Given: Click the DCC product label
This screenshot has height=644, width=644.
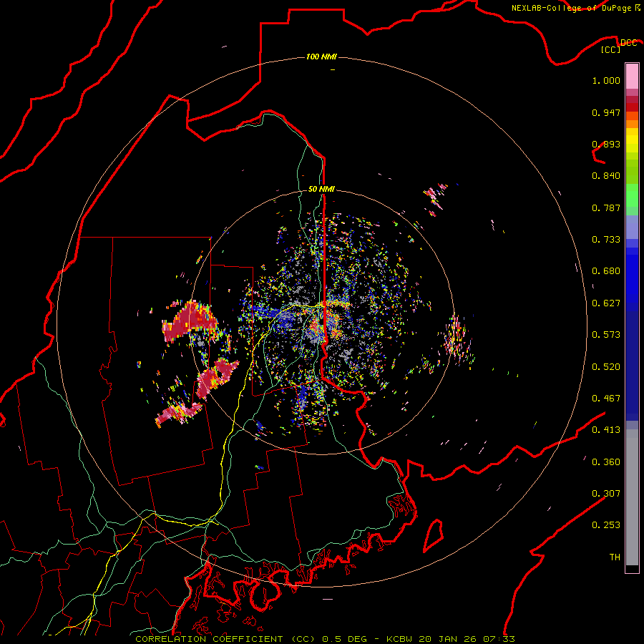Looking at the screenshot, I should coord(628,43).
